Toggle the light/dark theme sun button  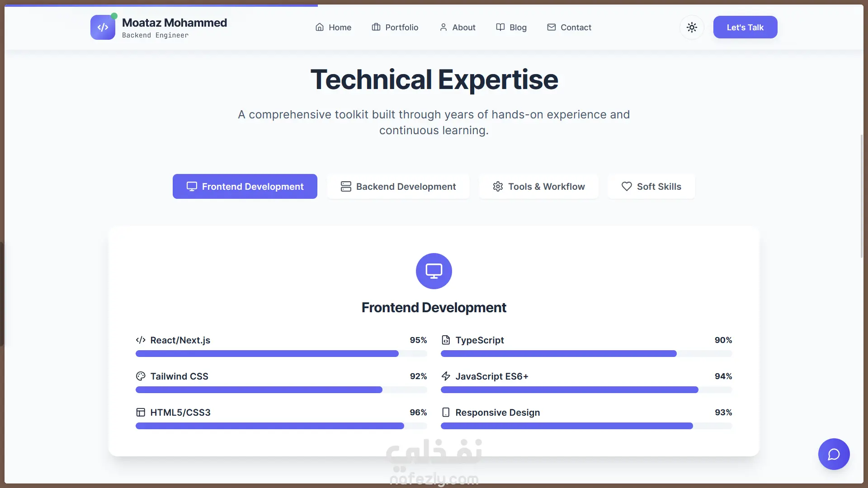point(692,27)
